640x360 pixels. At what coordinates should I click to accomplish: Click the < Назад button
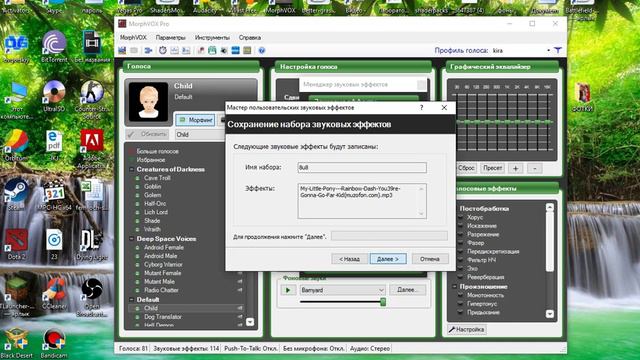[349, 259]
